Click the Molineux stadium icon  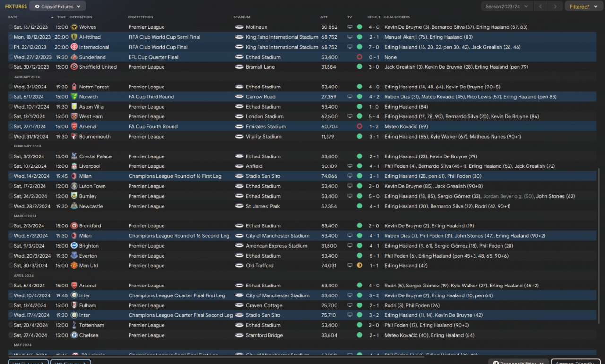[239, 27]
